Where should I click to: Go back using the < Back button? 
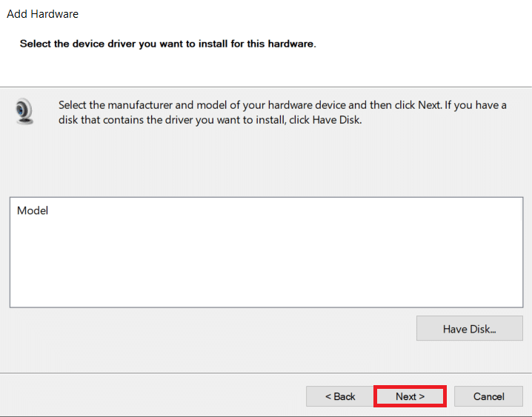coord(340,396)
